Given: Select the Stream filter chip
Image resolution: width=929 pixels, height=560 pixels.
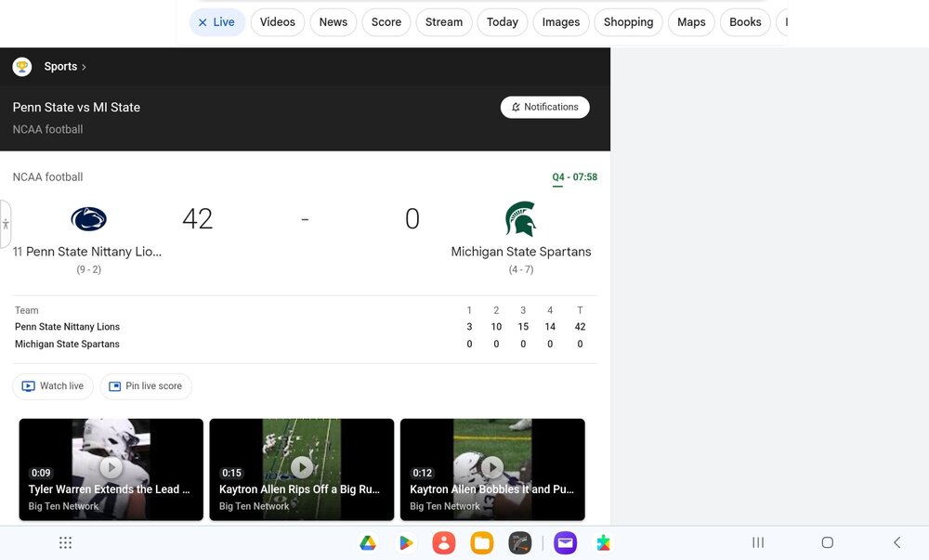Looking at the screenshot, I should coord(444,22).
